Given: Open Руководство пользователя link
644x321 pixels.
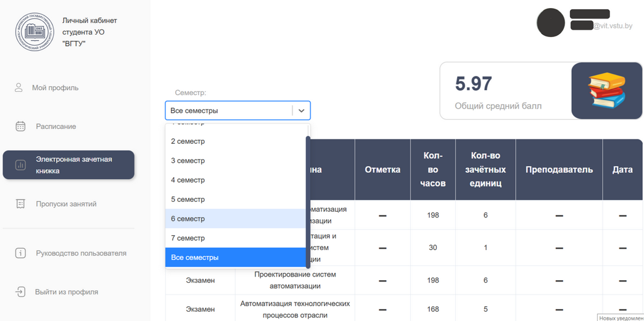Looking at the screenshot, I should pyautogui.click(x=81, y=253).
